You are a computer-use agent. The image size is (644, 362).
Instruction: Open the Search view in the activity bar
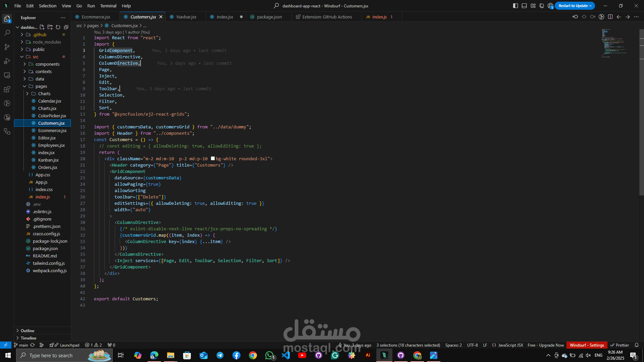point(7,33)
